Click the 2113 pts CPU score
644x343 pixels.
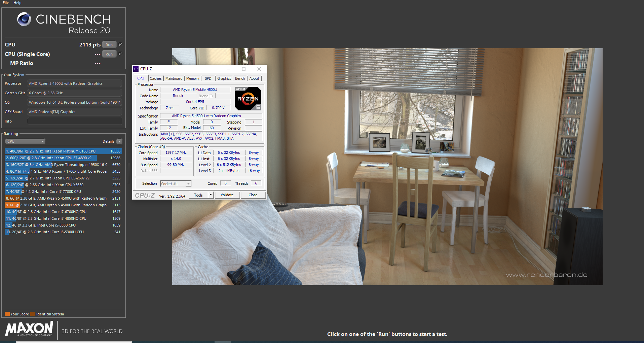pos(90,45)
